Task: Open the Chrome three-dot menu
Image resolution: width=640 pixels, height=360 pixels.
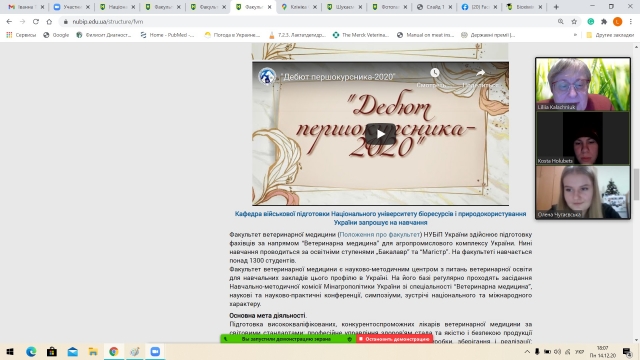Action: [x=631, y=22]
